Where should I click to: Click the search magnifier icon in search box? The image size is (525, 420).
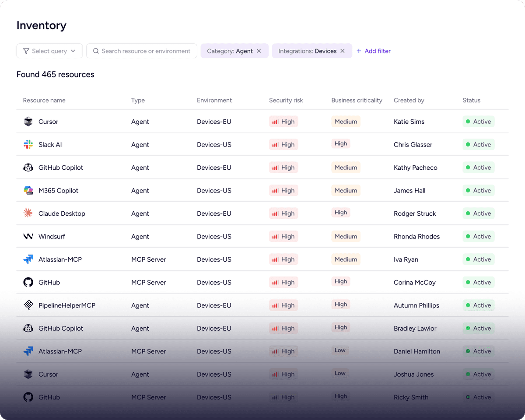coord(96,51)
